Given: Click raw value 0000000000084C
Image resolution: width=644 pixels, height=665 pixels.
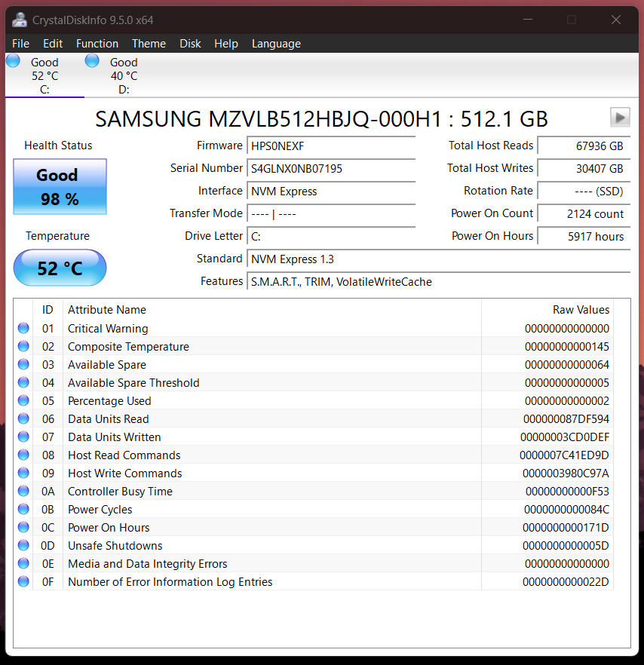Looking at the screenshot, I should [x=566, y=510].
